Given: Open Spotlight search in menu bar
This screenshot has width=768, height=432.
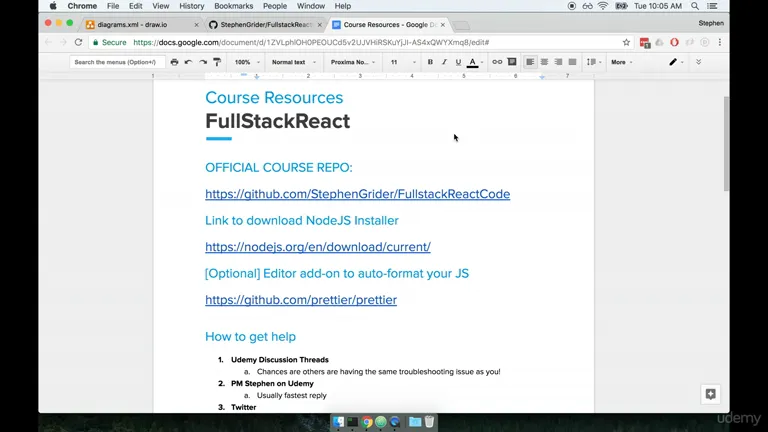Looking at the screenshot, I should (x=695, y=6).
